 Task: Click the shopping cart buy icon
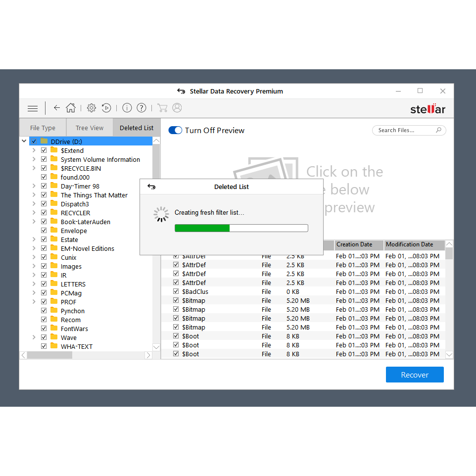[x=162, y=108]
